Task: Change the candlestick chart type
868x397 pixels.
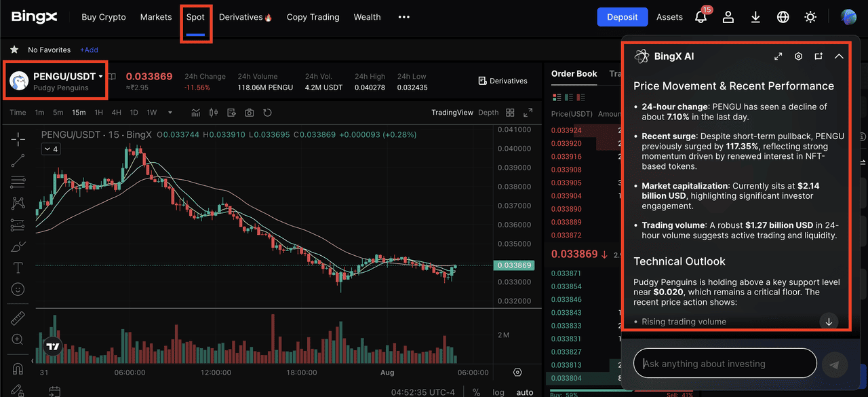Action: pos(214,113)
